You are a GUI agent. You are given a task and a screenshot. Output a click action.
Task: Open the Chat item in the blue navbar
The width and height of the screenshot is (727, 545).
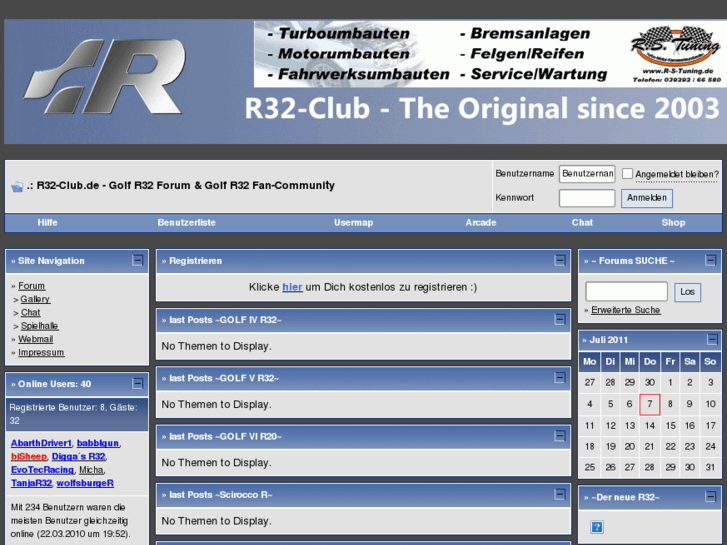pos(582,223)
